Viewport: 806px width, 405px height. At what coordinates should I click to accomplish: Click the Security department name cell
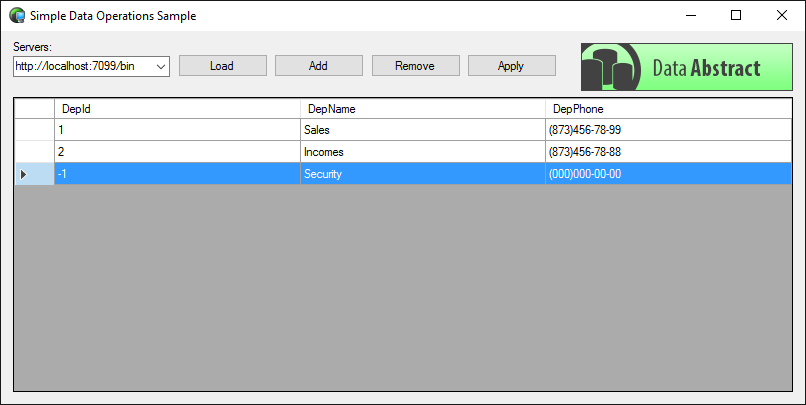pos(422,174)
